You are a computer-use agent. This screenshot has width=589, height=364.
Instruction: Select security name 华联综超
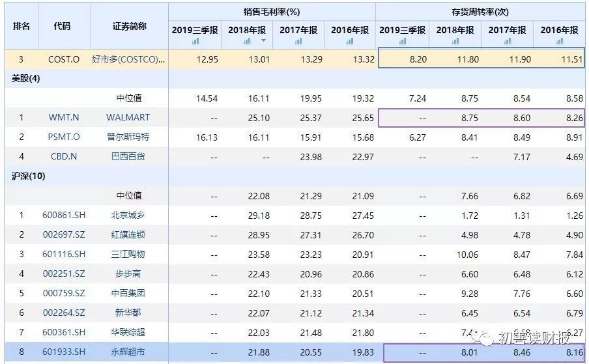click(x=128, y=332)
